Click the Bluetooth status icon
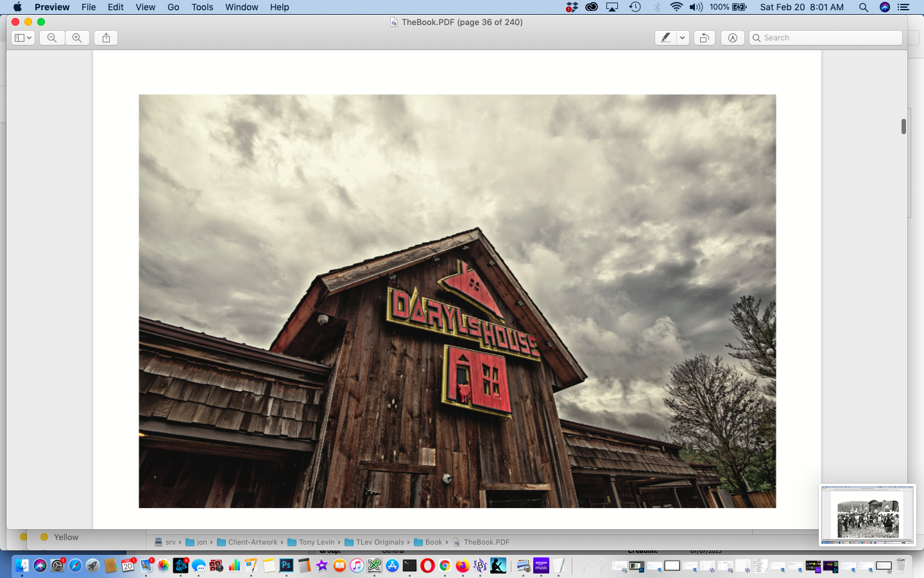The image size is (924, 578). point(657,7)
